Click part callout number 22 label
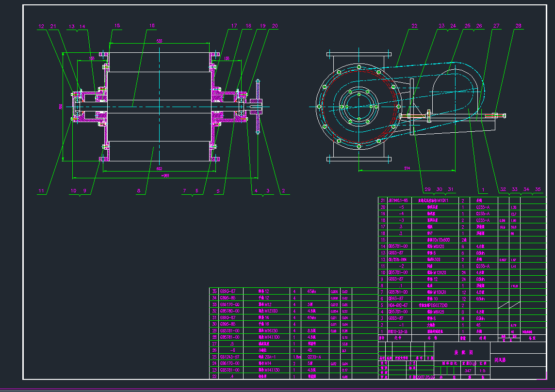The height and width of the screenshot is (392, 555). [414, 26]
